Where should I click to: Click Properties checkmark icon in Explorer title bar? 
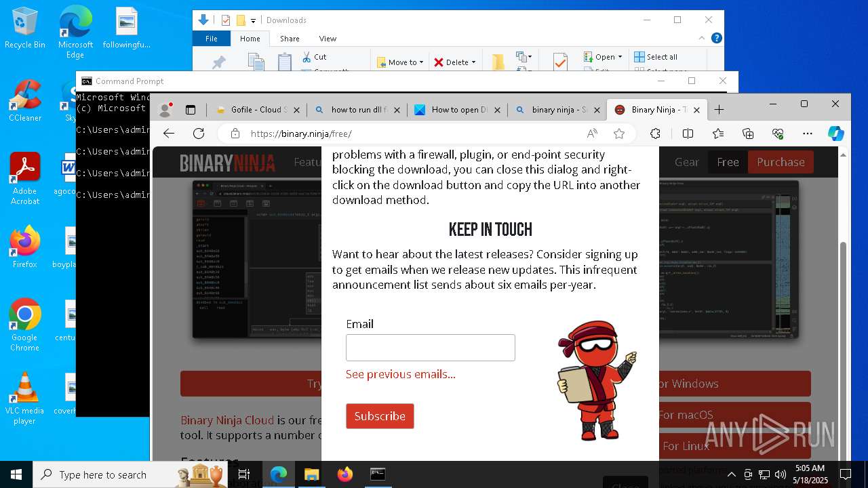tap(226, 20)
